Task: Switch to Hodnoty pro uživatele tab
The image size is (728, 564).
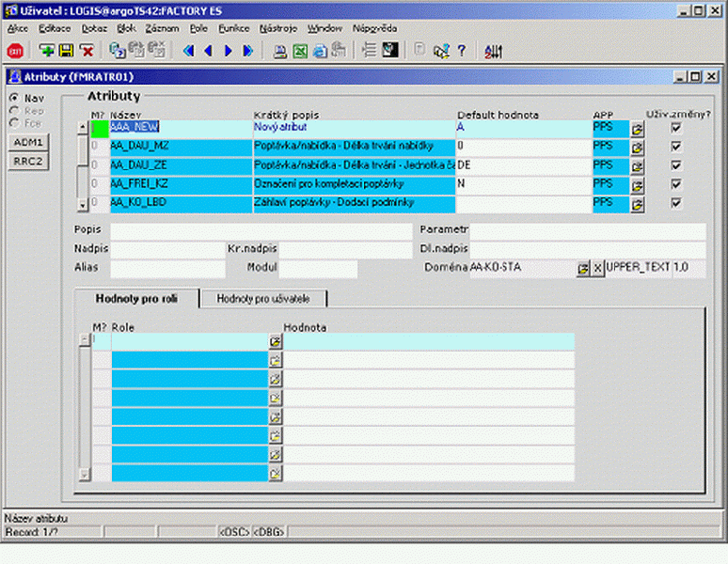Action: click(x=263, y=299)
